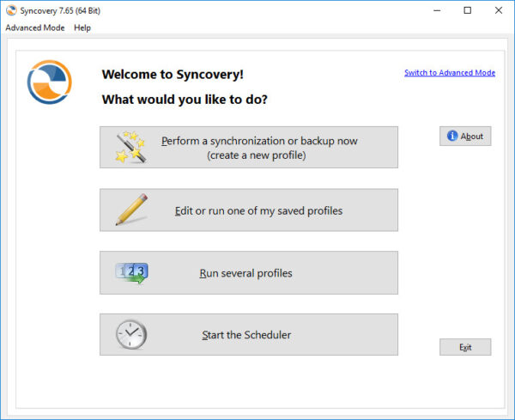Choose Run several profiles
The width and height of the screenshot is (515, 420).
click(249, 273)
